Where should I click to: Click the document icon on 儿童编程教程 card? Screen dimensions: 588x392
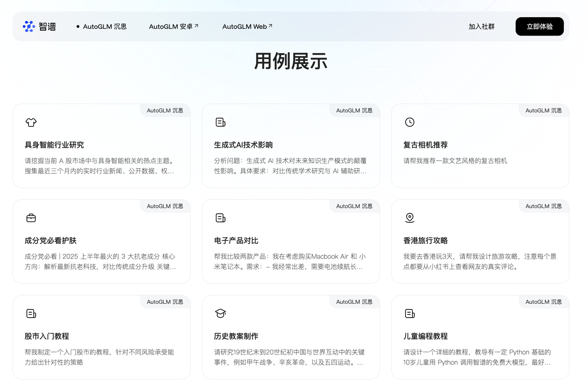[x=410, y=313]
